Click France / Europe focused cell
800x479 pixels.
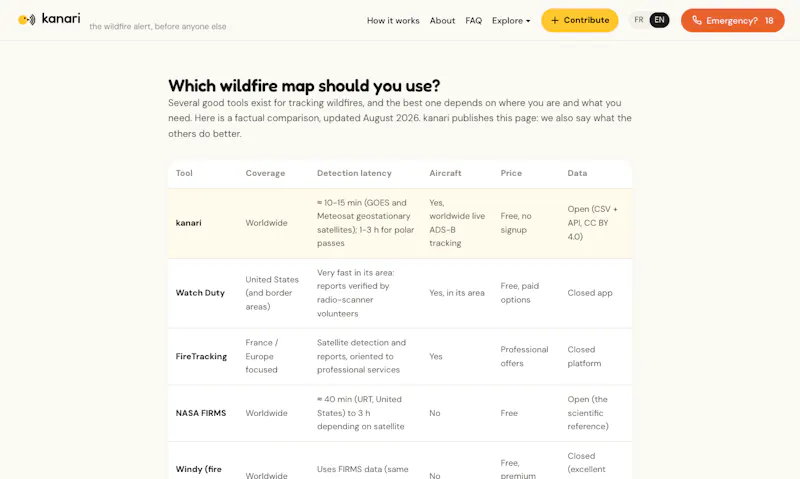(262, 356)
